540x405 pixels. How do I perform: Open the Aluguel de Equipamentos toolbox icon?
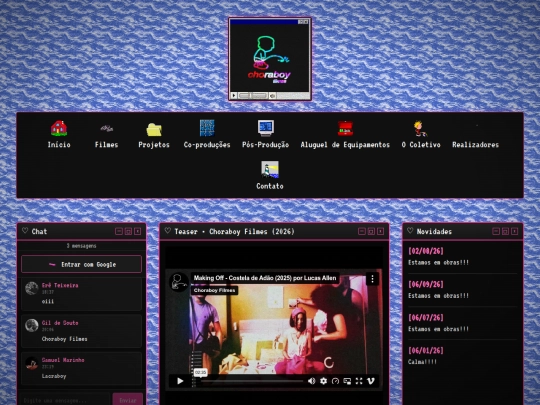click(345, 128)
